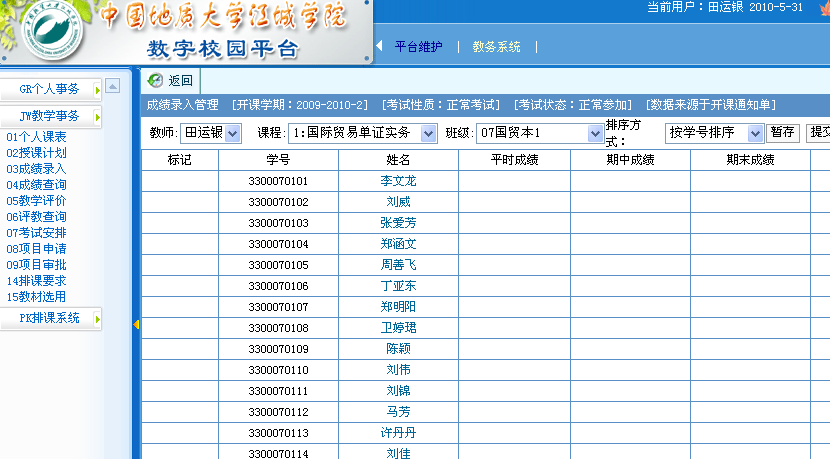The width and height of the screenshot is (830, 459).
Task: Open student link 刘锦
Action: pos(398,391)
